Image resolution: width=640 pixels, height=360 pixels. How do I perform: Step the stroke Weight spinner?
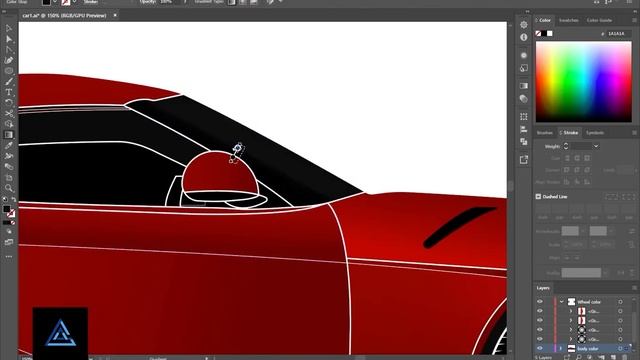coord(566,146)
